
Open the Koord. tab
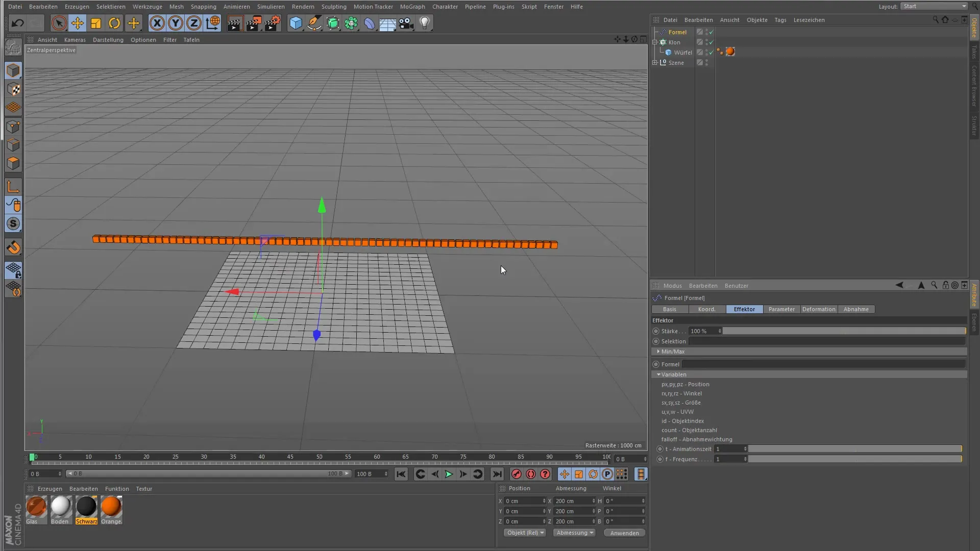tap(707, 309)
